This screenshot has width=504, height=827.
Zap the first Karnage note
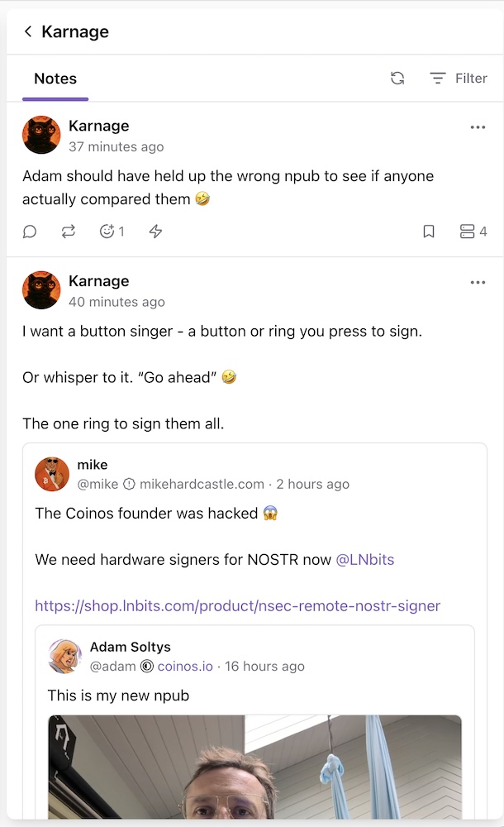coord(155,232)
